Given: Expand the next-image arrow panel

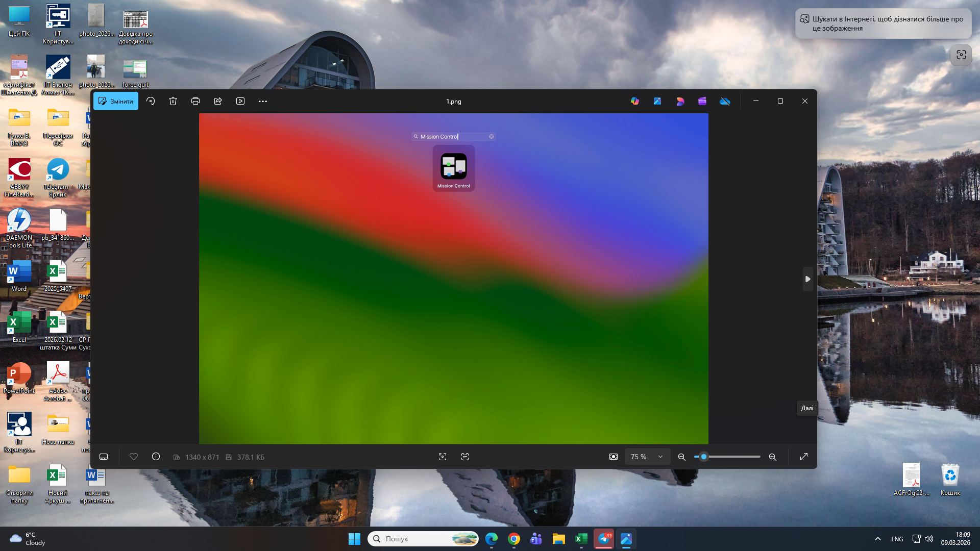Looking at the screenshot, I should [807, 279].
